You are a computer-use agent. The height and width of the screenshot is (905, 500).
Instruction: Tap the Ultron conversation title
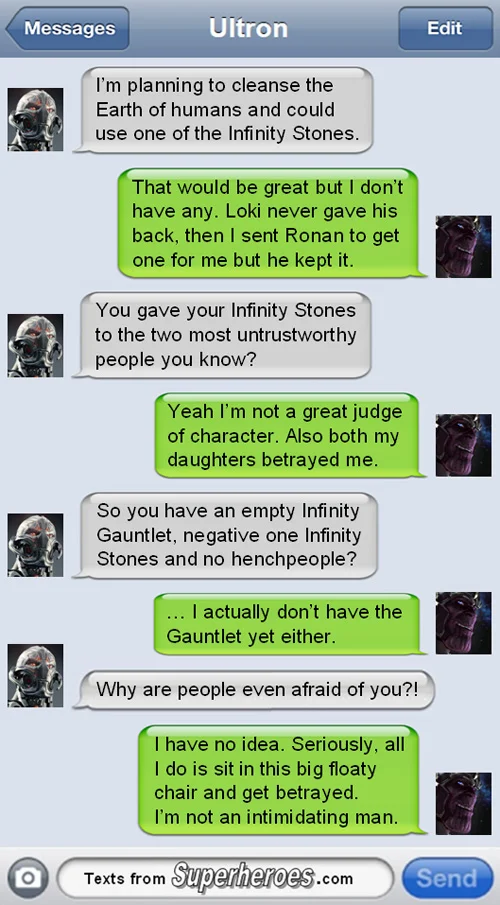click(x=248, y=28)
